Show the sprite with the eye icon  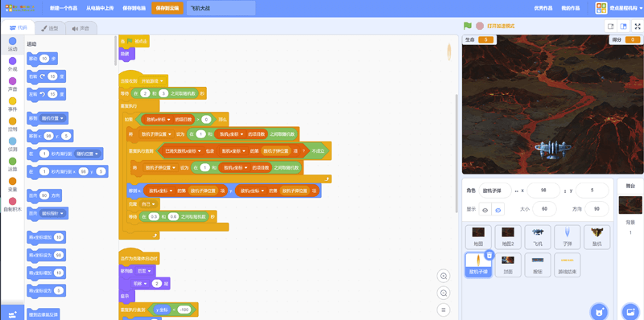tap(485, 210)
